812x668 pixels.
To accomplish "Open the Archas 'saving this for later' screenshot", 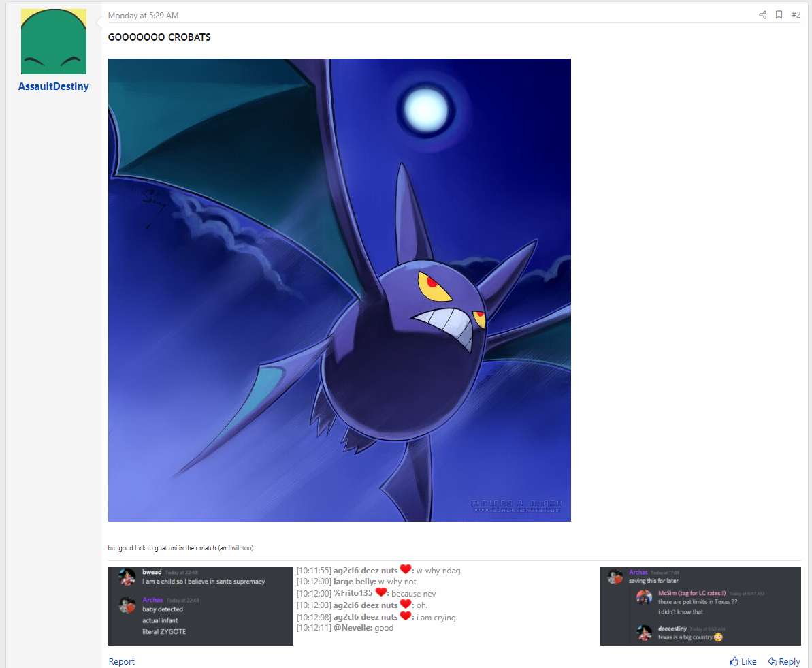I will coord(700,606).
